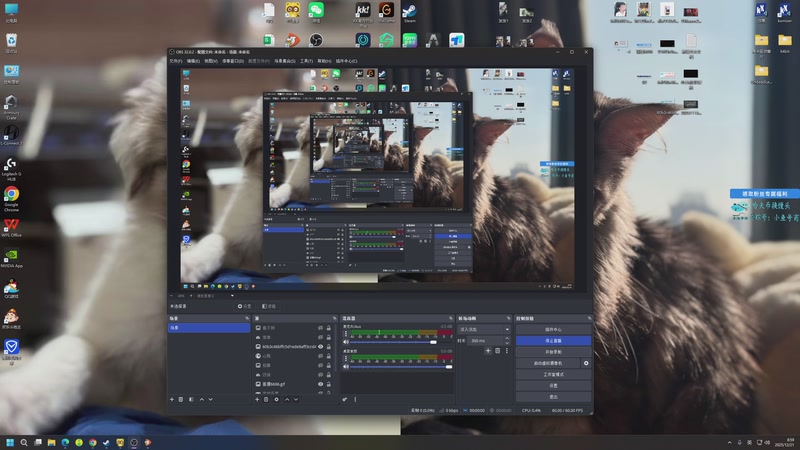Image resolution: width=800 pixels, height=450 pixels.
Task: Increase transition duration with the up stepper
Action: [x=507, y=338]
